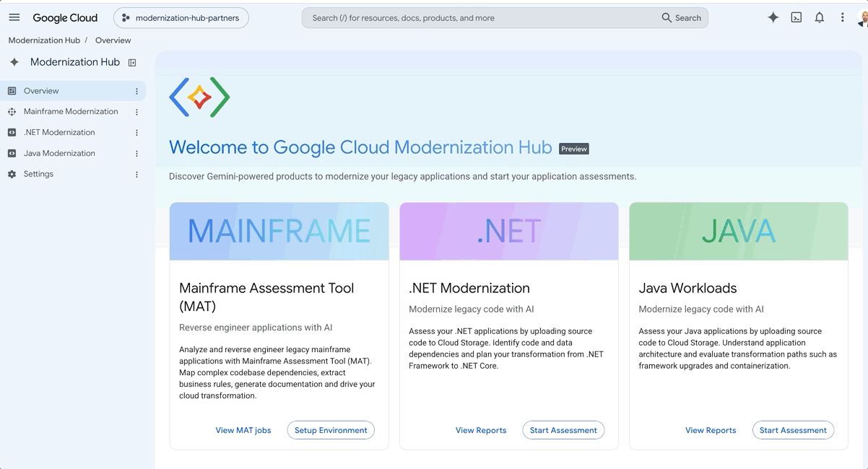
Task: Open more options for Overview item
Action: [x=136, y=92]
